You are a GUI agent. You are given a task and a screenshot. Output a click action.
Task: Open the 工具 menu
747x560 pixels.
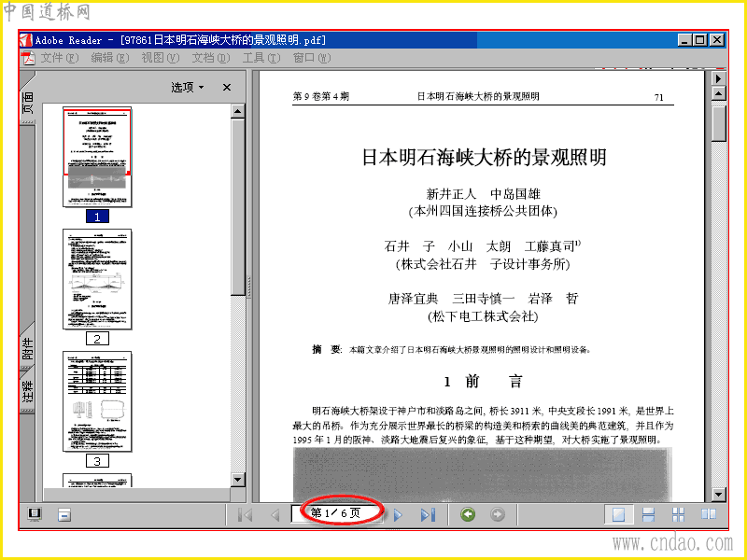[x=261, y=58]
